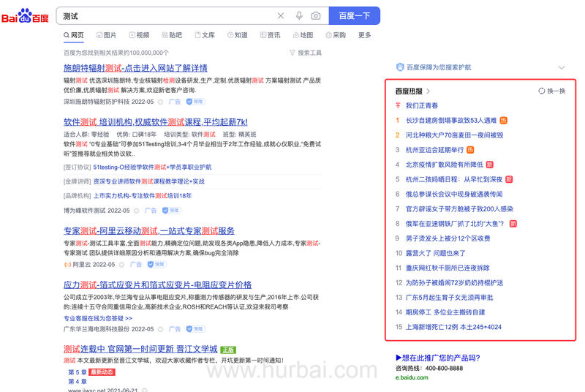Viewport: 585px width, 392px height.
Task: Click the 热 badge on 长沙自建房 topic
Action: click(x=503, y=121)
